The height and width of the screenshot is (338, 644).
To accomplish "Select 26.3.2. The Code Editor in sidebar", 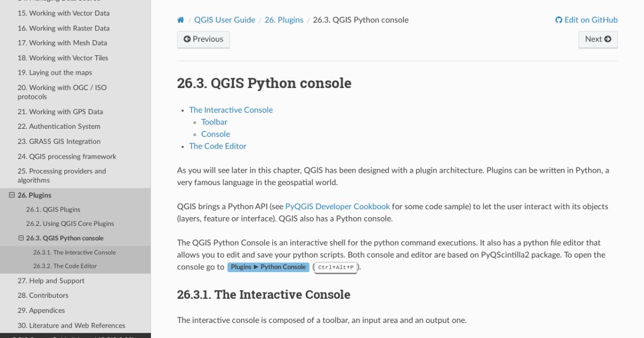I will 64,266.
